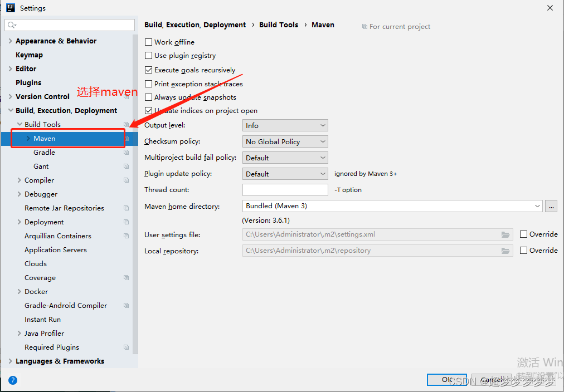
Task: Click project-level icon next to Build Tools
Action: click(127, 124)
